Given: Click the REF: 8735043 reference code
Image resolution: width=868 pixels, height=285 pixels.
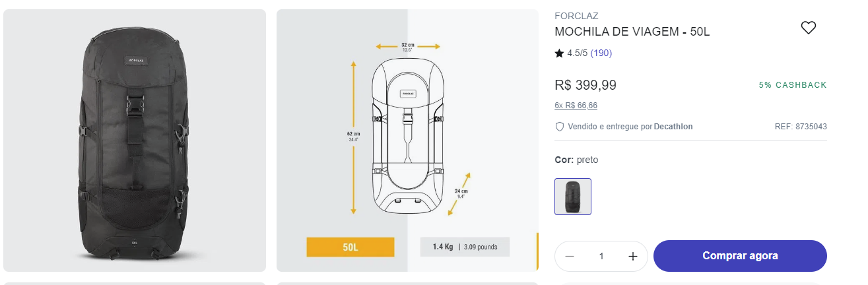Looking at the screenshot, I should (801, 127).
